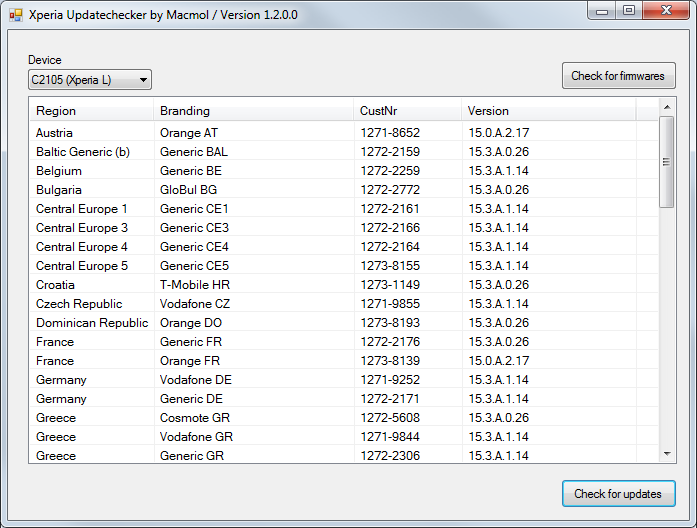Click the Generic DE branding cell

191,399
